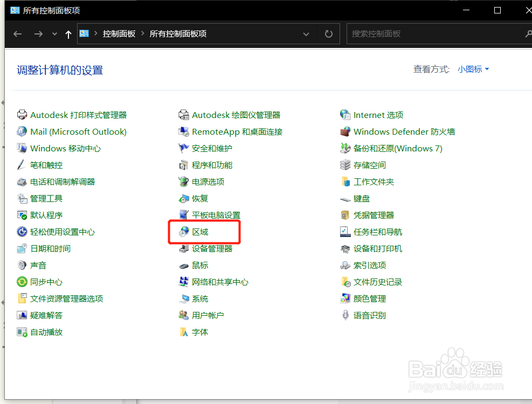Click the Mail (Microsoft Outlook) icon

tap(22, 131)
